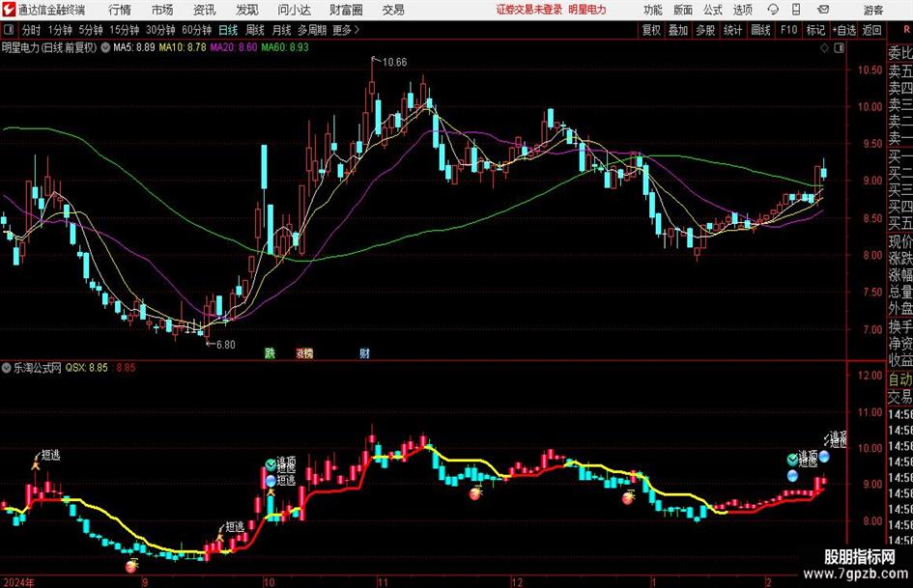Viewport: 913px width, 588px height.
Task: Click the 自动 label in right panel
Action: tap(900, 379)
